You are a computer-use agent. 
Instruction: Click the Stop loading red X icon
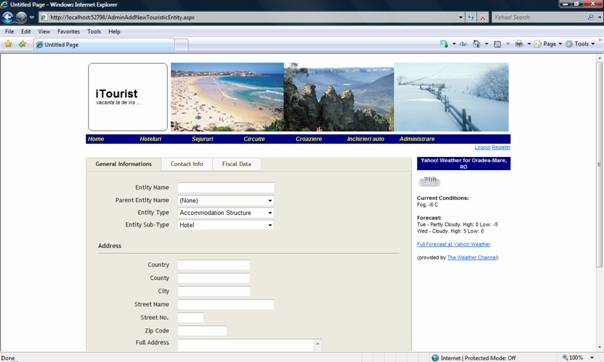tap(482, 17)
